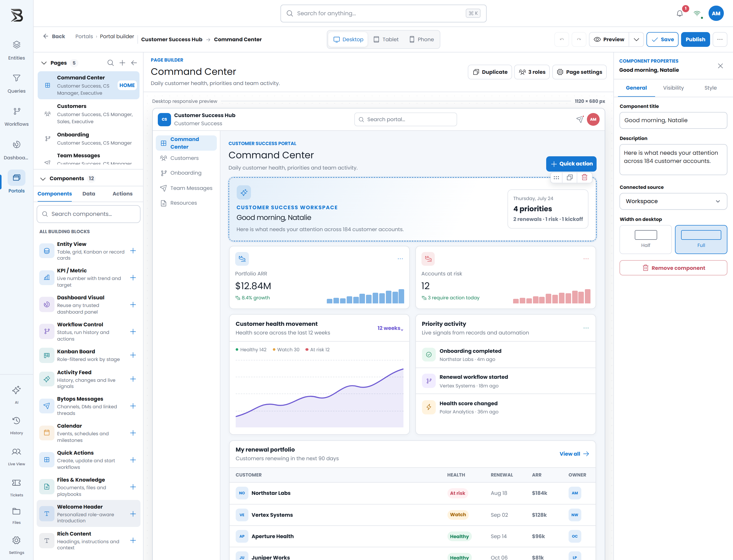
Task: Open the Preview dropdown arrow
Action: pyautogui.click(x=636, y=39)
